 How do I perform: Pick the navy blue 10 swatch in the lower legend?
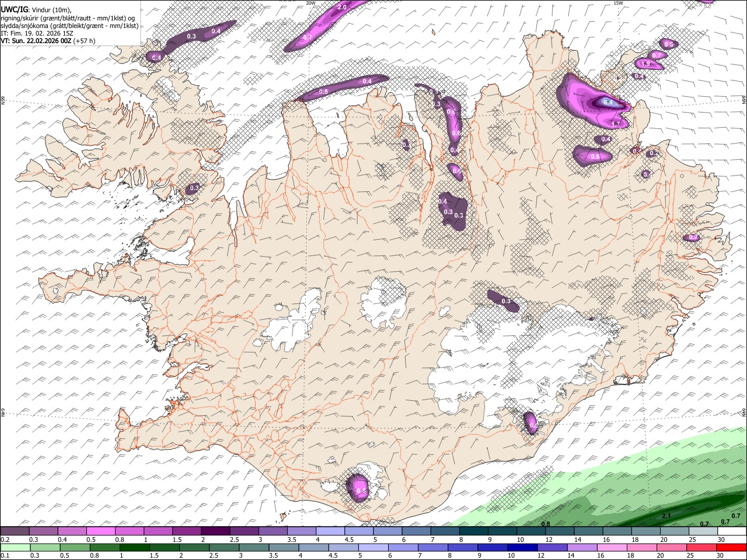click(521, 547)
